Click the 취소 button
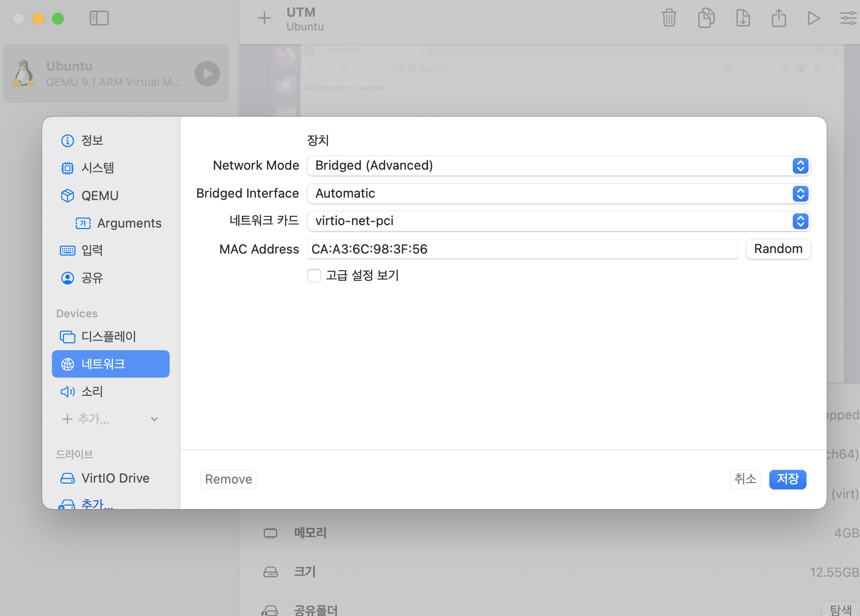Screen dimensions: 860x616 (745, 479)
